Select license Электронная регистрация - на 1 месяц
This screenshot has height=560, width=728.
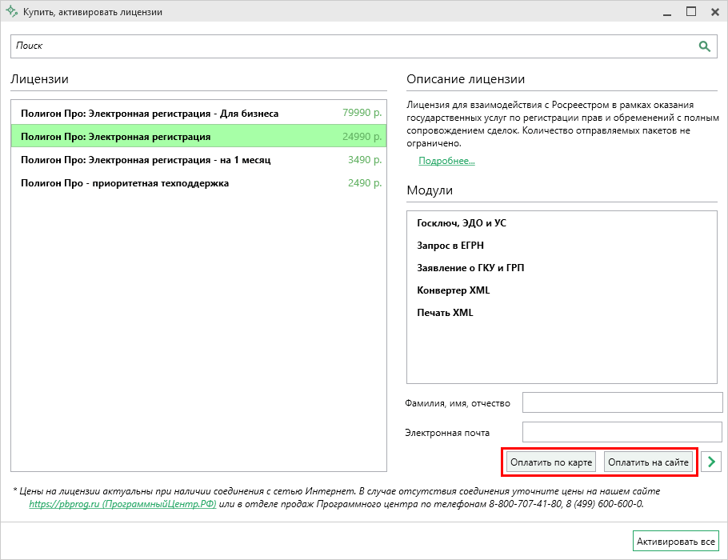pos(198,159)
